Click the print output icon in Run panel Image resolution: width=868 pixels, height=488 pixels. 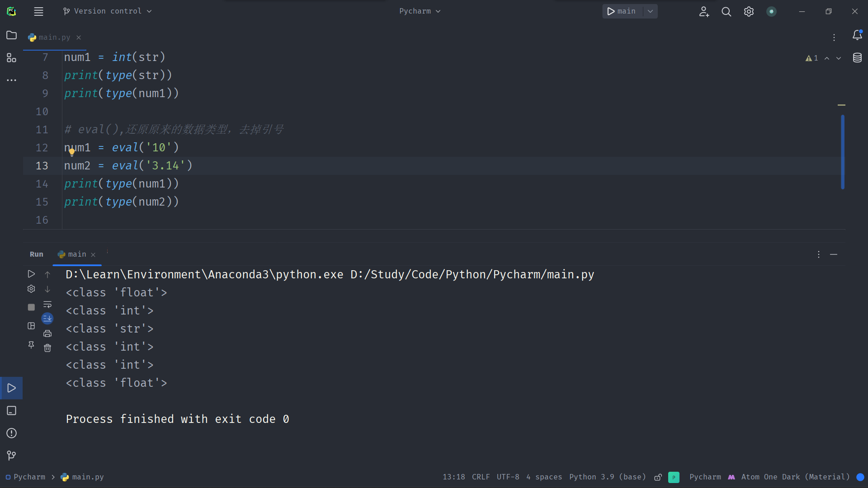pos(47,334)
